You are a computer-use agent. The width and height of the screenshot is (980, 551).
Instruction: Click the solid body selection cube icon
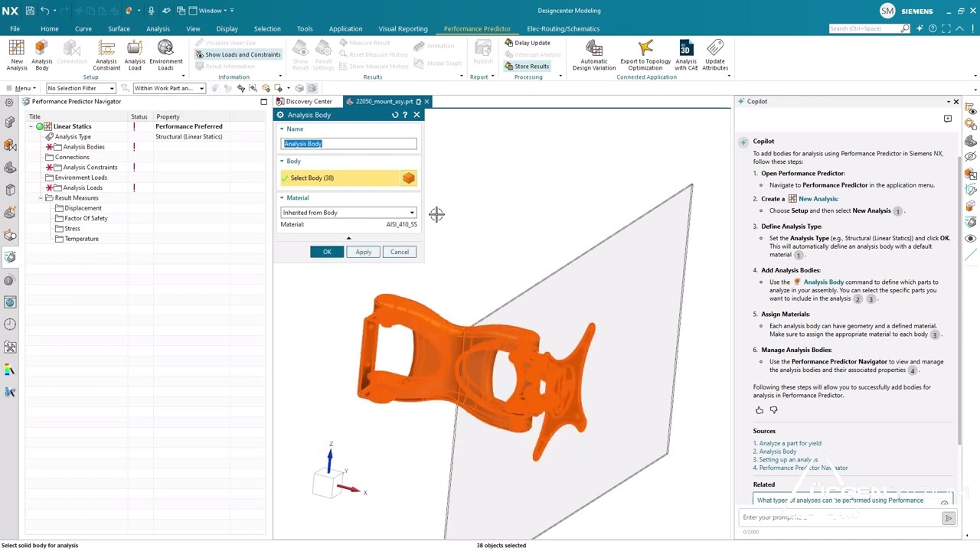[409, 178]
